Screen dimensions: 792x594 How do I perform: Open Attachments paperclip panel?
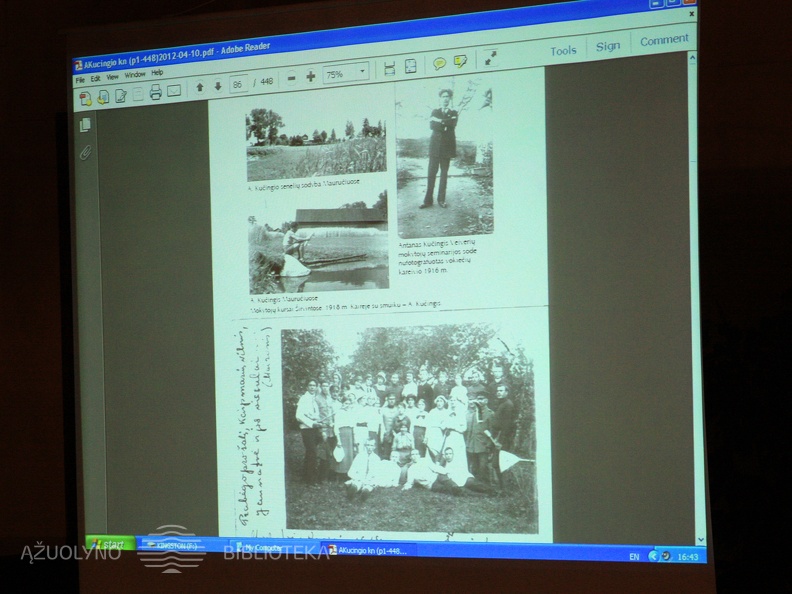coord(86,153)
